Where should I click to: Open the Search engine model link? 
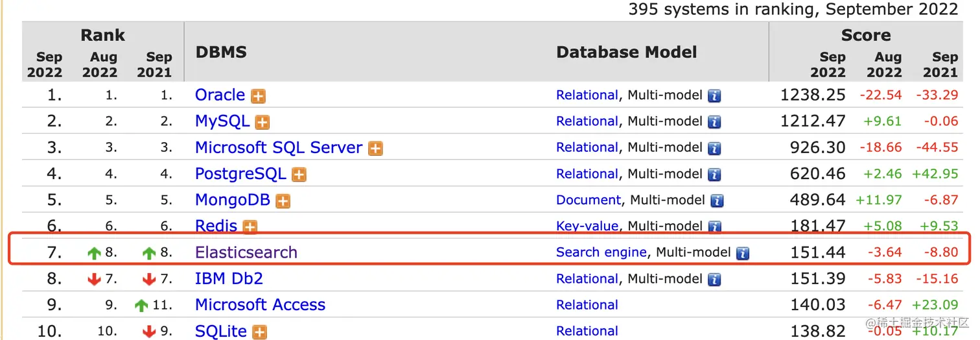pyautogui.click(x=601, y=252)
